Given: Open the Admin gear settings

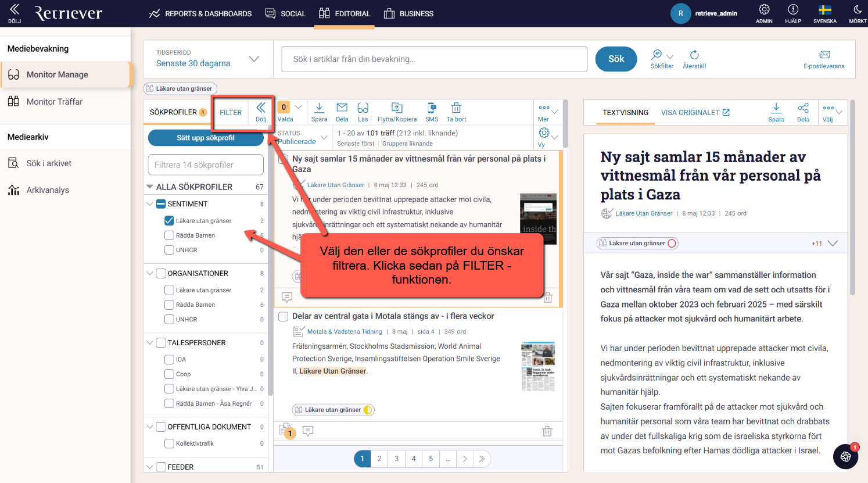Looking at the screenshot, I should pyautogui.click(x=764, y=13).
